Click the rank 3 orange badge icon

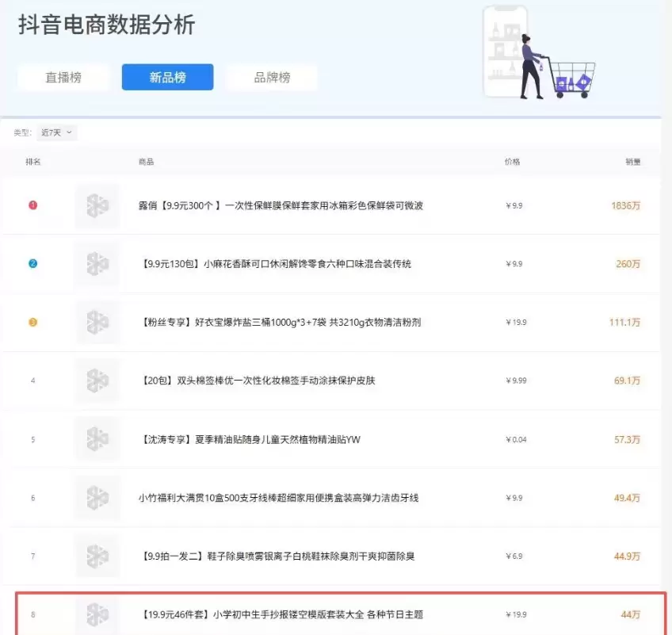[x=33, y=322]
